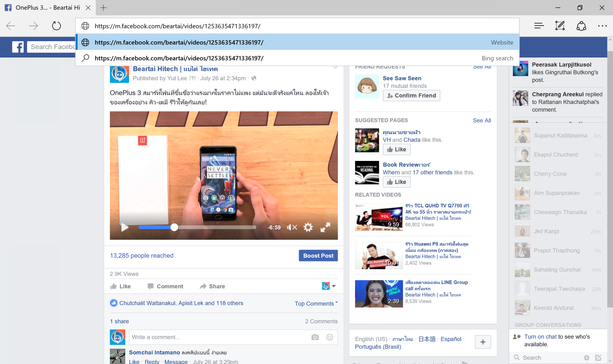
Task: Switch language to 日本語
Action: pos(427,339)
